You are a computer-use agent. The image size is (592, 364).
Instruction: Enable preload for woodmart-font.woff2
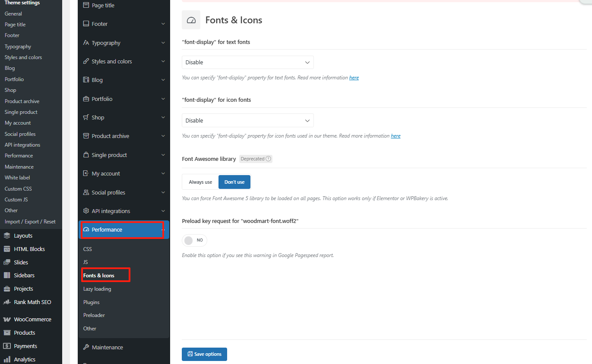tap(194, 240)
